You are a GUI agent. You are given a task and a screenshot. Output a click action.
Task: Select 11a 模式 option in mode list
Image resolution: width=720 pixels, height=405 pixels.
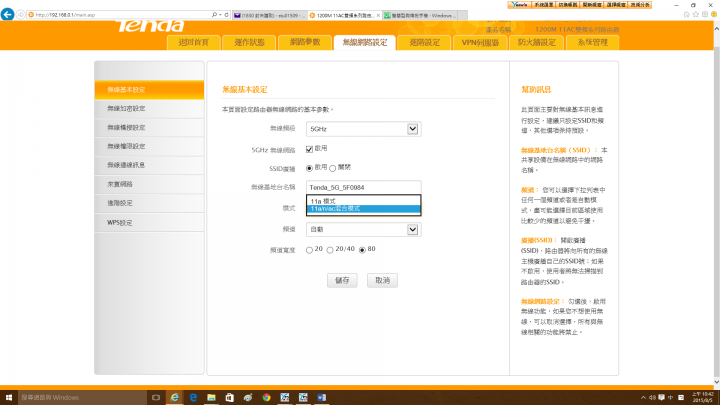363,201
